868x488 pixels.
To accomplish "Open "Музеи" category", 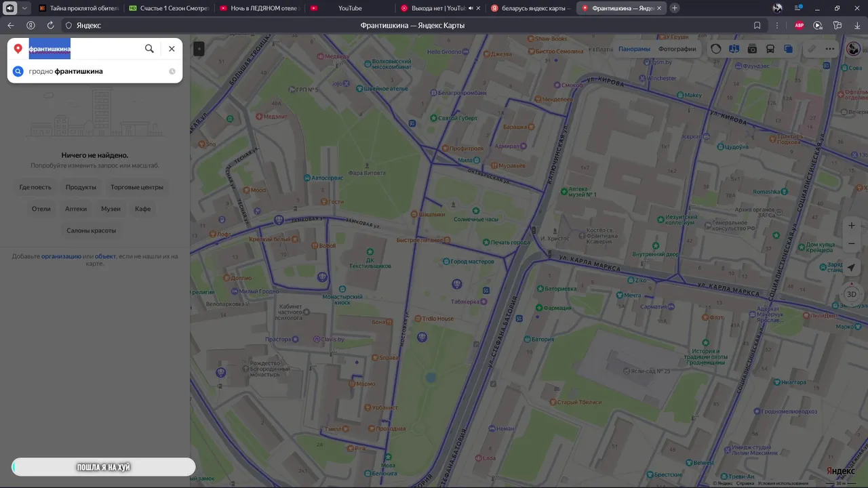I will click(111, 209).
